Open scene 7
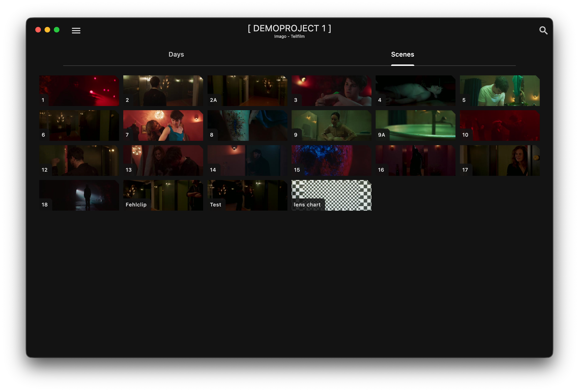The width and height of the screenshot is (579, 392). tap(163, 125)
